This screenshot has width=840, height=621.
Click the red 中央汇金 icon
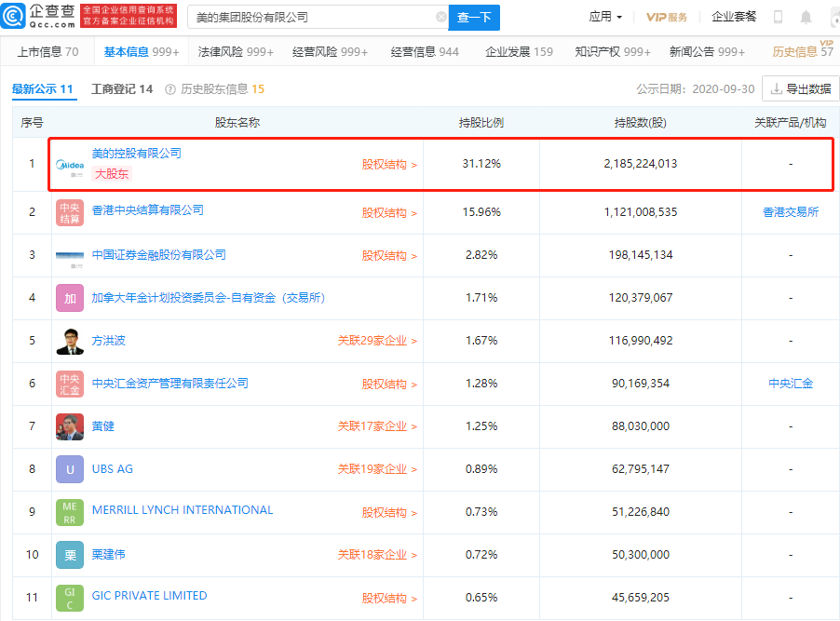[69, 383]
